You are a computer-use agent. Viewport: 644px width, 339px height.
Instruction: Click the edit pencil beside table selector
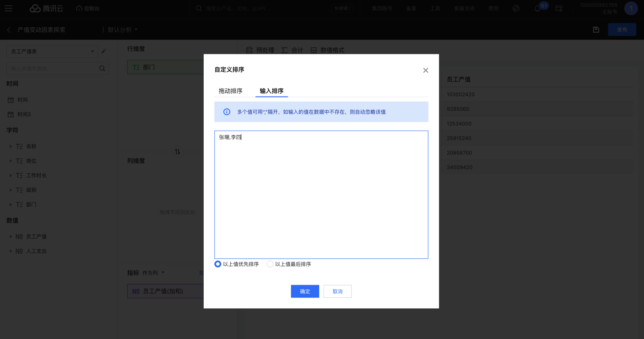[x=103, y=51]
